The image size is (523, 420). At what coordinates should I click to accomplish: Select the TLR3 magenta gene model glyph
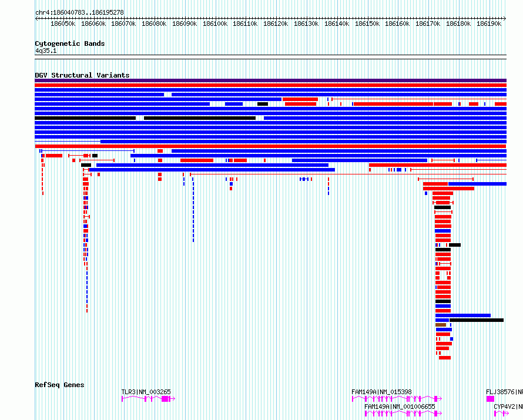149,399
